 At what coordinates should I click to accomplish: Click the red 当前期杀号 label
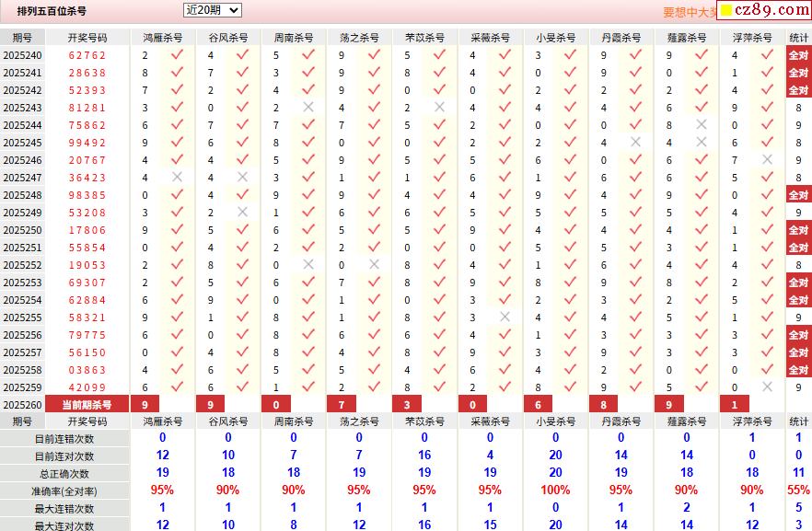(87, 405)
